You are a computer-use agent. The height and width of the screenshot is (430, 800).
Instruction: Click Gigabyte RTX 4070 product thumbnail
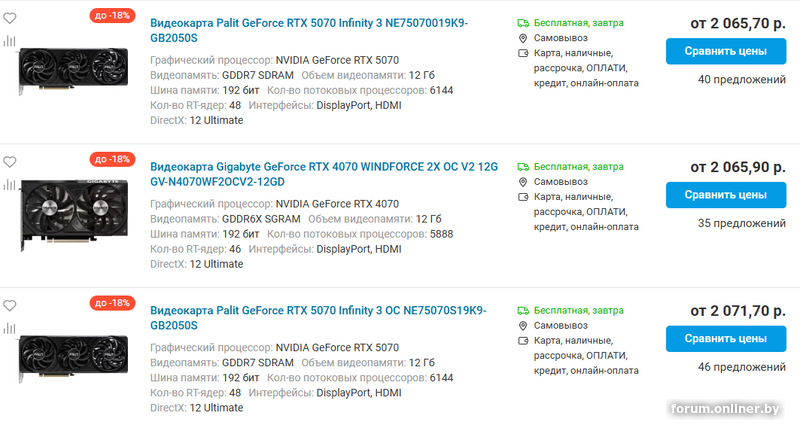(73, 206)
